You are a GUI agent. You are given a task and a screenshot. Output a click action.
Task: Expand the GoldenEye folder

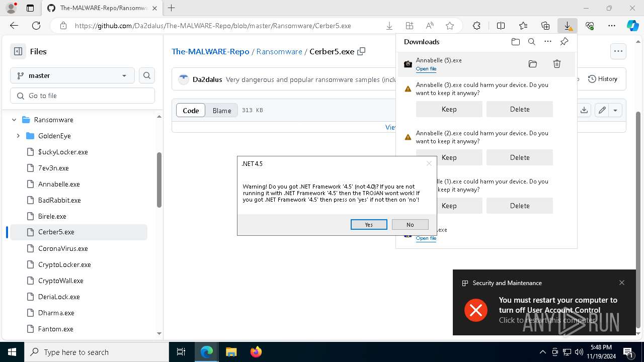(18, 136)
